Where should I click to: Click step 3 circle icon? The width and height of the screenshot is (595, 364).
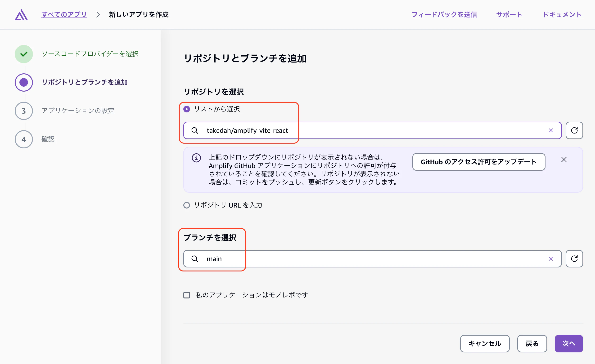pyautogui.click(x=24, y=111)
